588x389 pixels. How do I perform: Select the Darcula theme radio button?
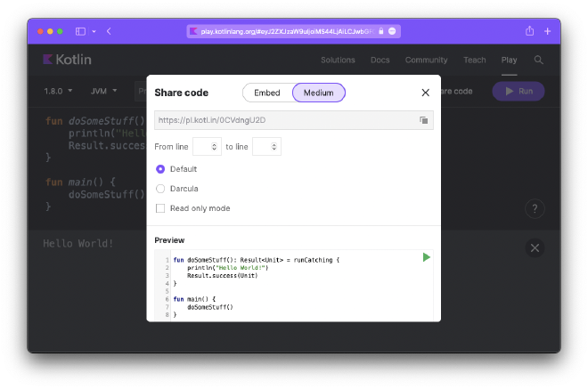point(160,189)
